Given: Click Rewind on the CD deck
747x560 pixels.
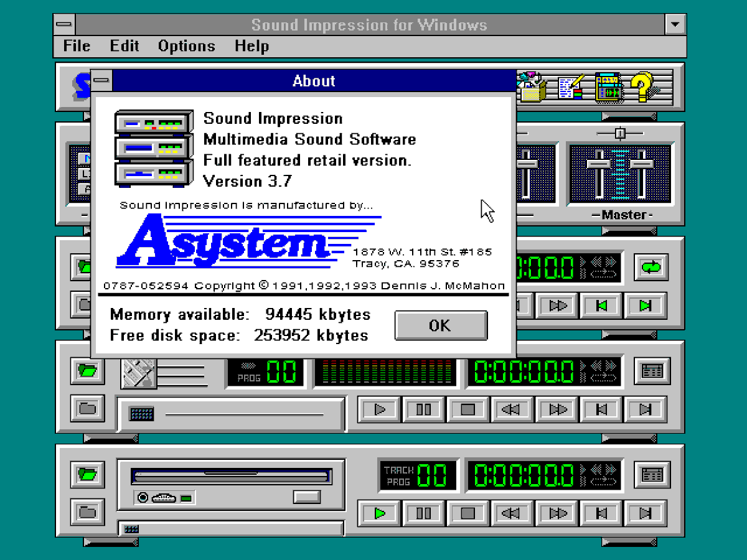Looking at the screenshot, I should pyautogui.click(x=512, y=513).
